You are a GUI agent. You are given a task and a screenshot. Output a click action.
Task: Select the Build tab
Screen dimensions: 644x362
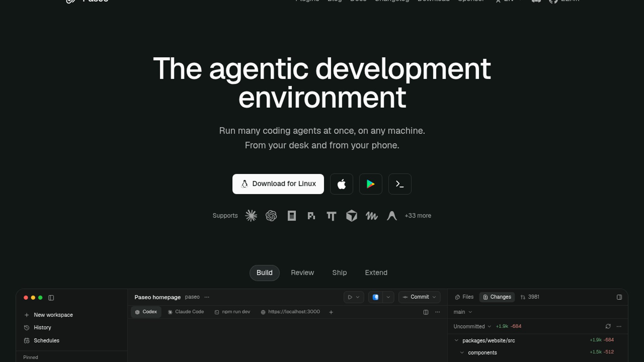click(264, 273)
